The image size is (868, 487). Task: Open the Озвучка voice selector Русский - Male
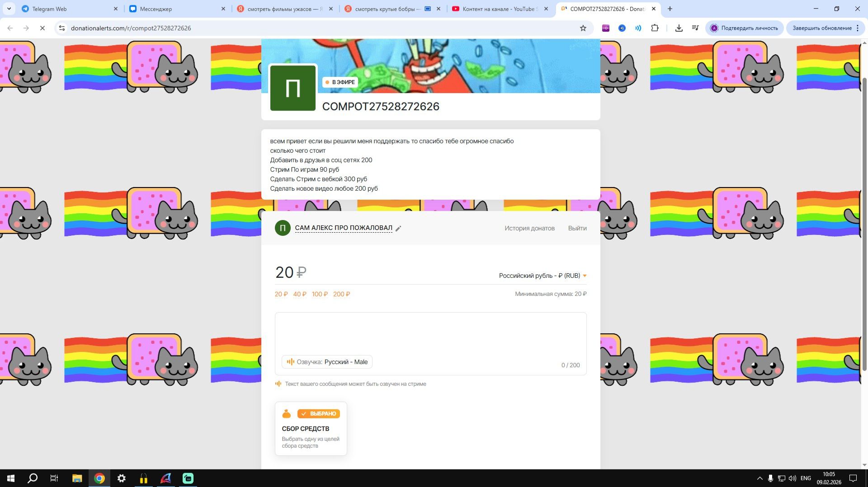pos(327,362)
